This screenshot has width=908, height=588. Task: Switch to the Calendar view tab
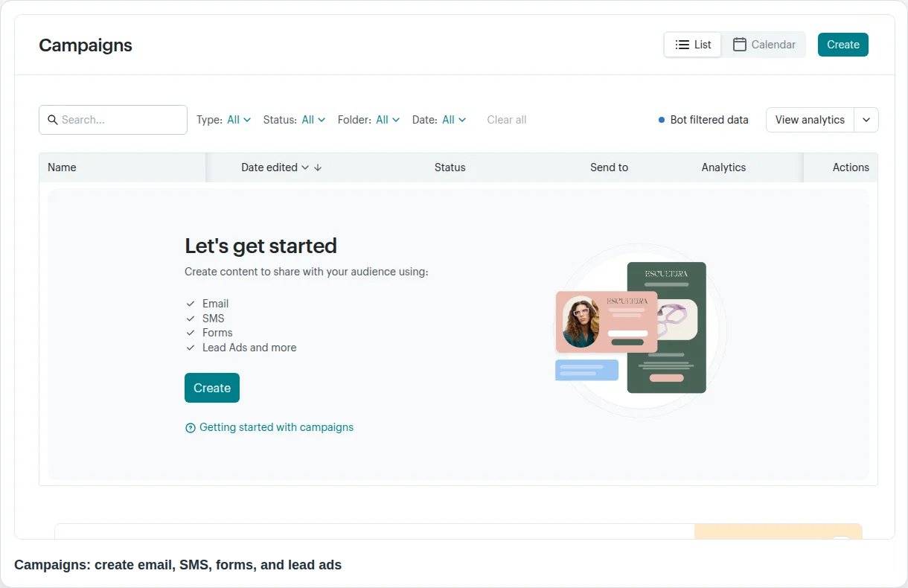click(764, 45)
